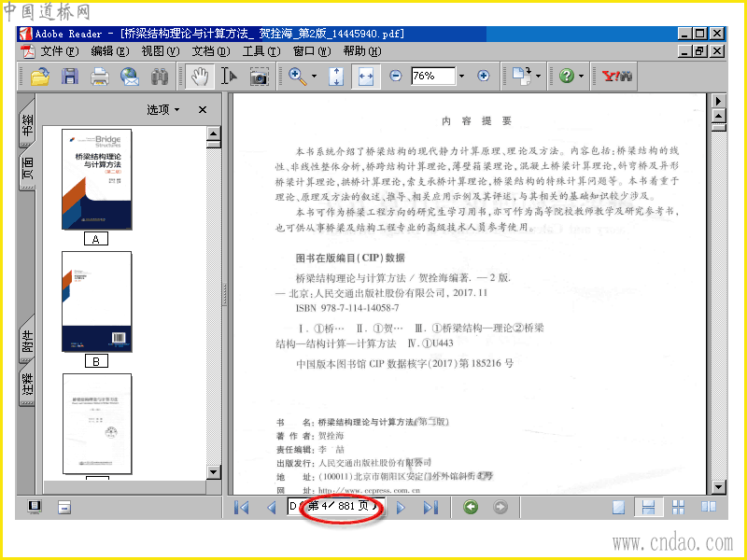
Task: Switch to the 书签 bookmarks tab
Action: (x=27, y=125)
